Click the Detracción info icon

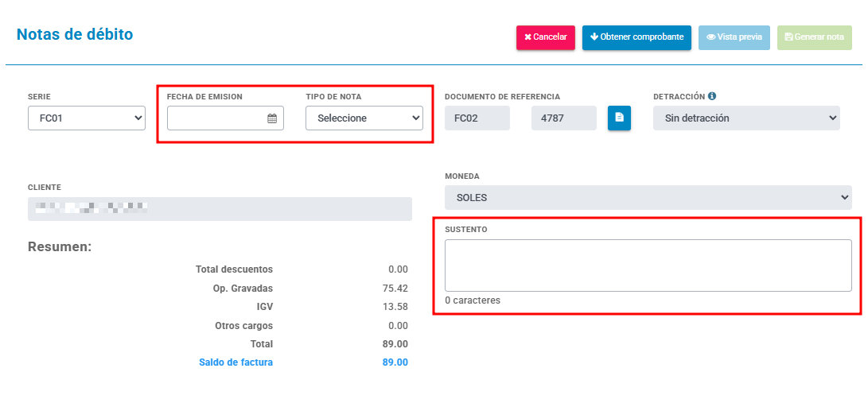click(x=712, y=95)
